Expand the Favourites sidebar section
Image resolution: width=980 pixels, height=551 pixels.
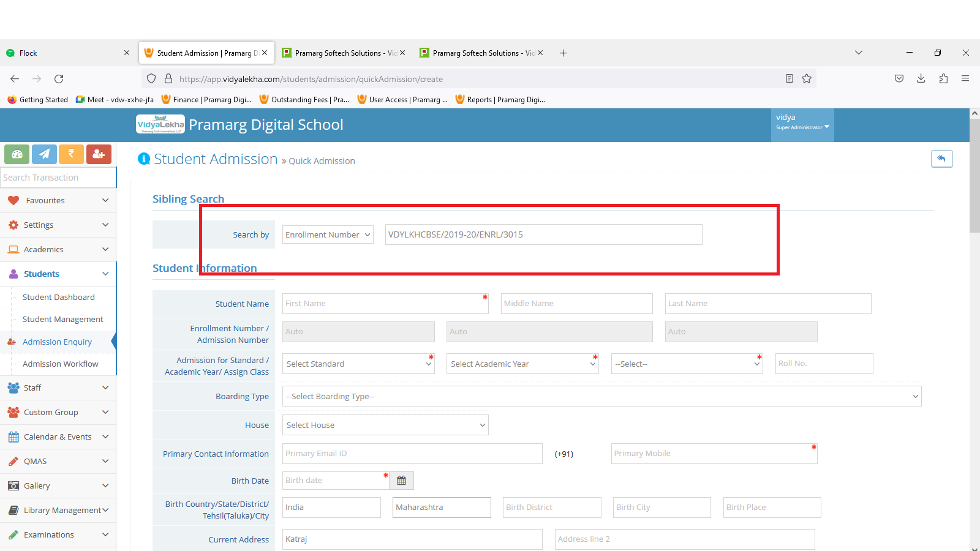[x=58, y=200]
